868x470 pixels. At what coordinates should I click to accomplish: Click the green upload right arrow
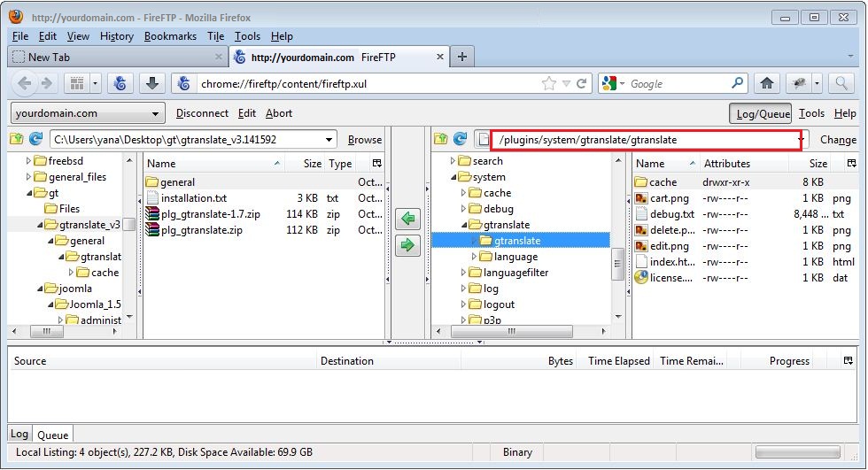tap(408, 245)
